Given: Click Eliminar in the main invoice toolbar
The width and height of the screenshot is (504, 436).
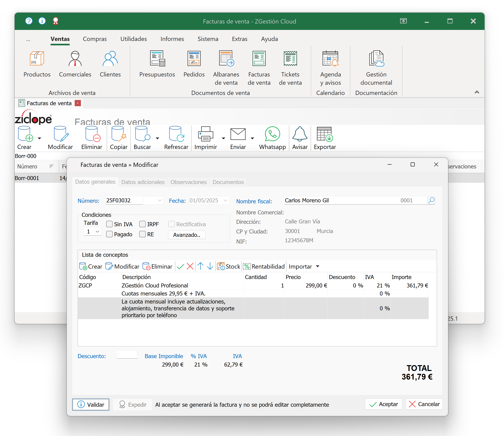Looking at the screenshot, I should click(92, 138).
